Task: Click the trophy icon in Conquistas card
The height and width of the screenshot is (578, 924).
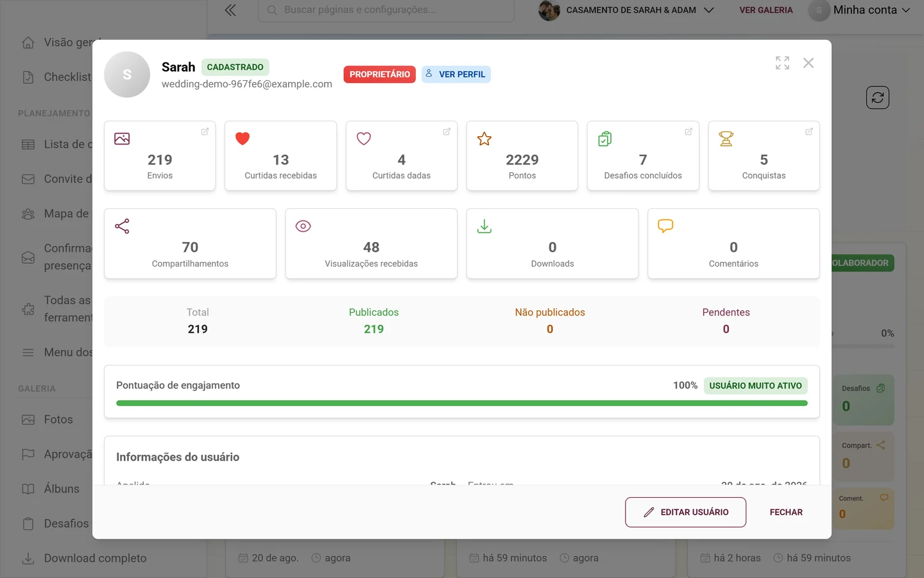Action: (726, 139)
